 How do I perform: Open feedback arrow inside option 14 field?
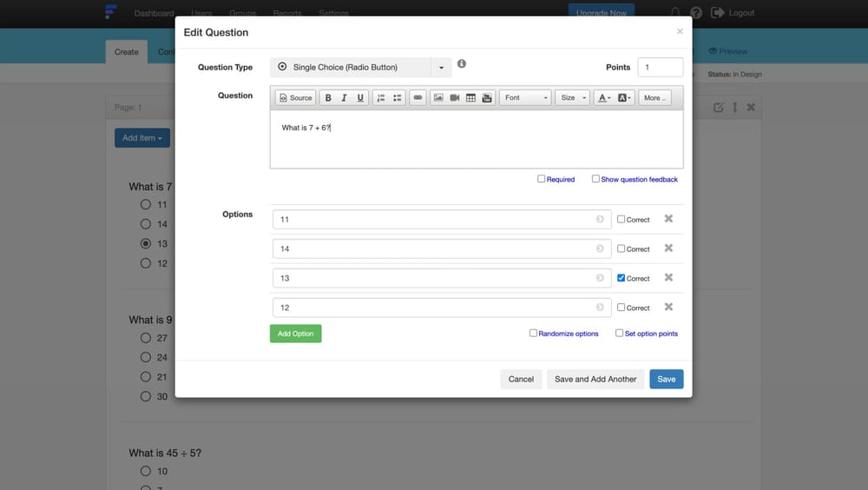pyautogui.click(x=600, y=248)
